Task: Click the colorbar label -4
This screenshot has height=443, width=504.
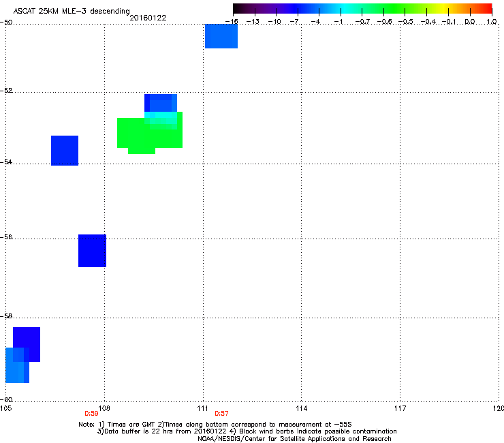Action: pos(315,22)
